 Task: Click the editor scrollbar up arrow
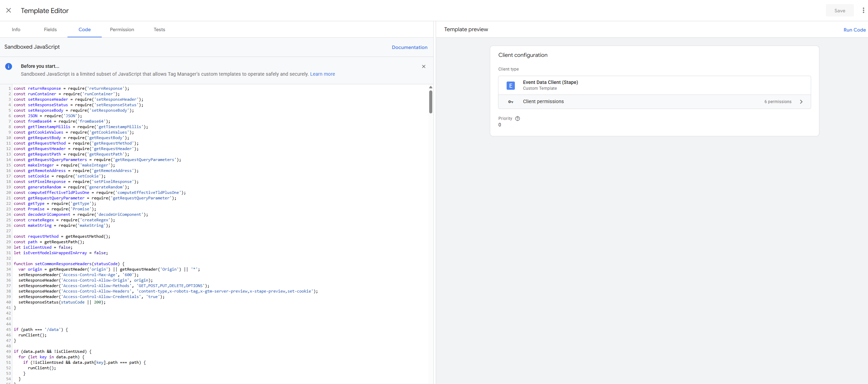431,87
